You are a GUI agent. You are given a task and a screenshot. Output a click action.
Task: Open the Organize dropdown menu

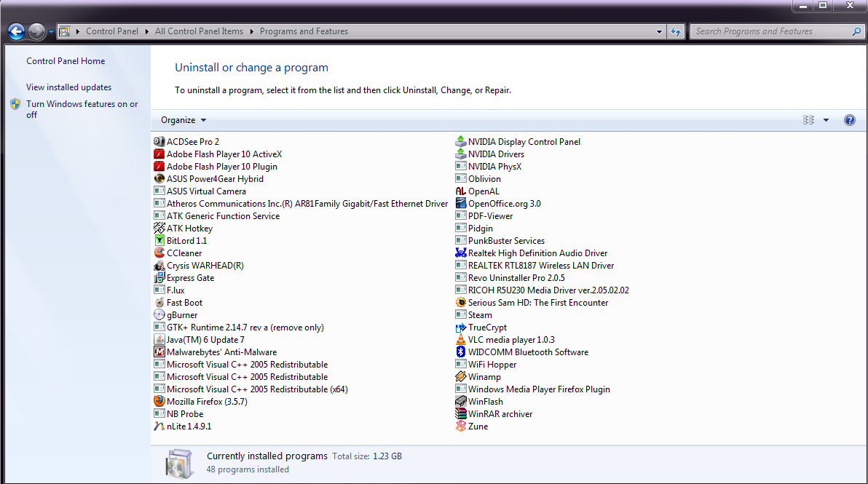(184, 120)
